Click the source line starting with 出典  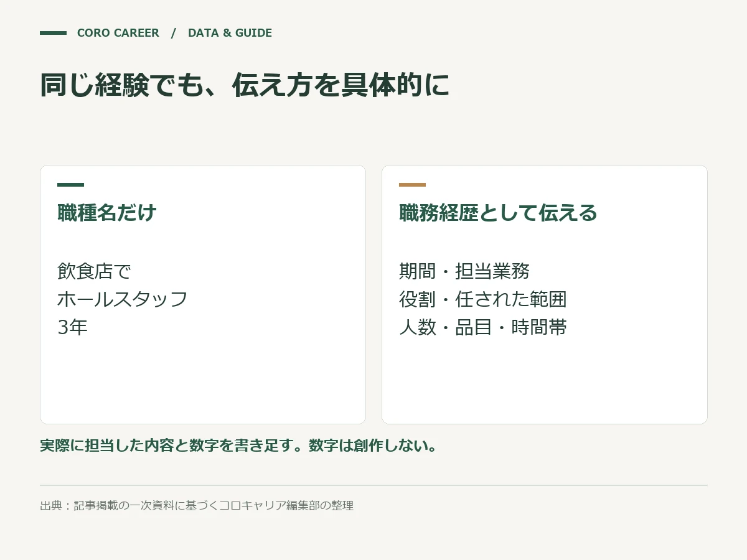coord(197,505)
